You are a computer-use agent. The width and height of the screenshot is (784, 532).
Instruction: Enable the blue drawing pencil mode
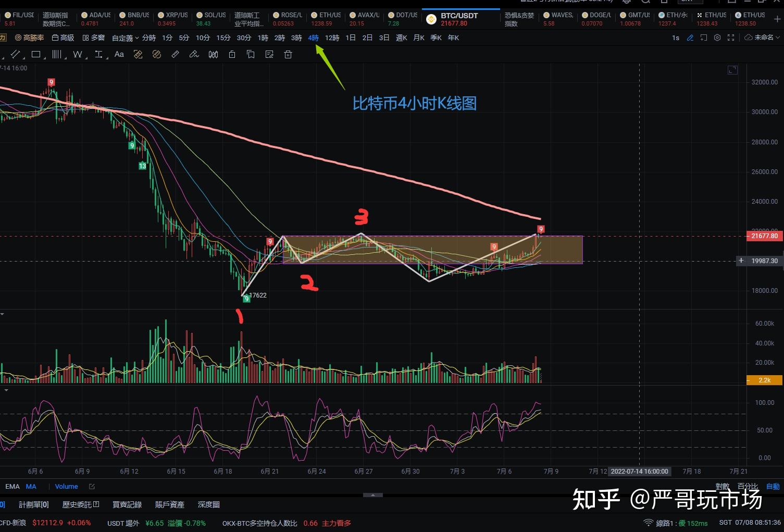pyautogui.click(x=690, y=38)
